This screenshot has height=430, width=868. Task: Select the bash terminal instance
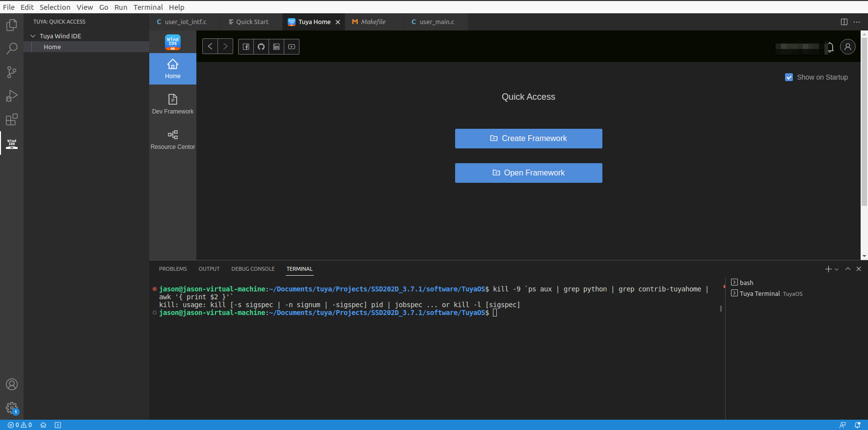click(795, 283)
